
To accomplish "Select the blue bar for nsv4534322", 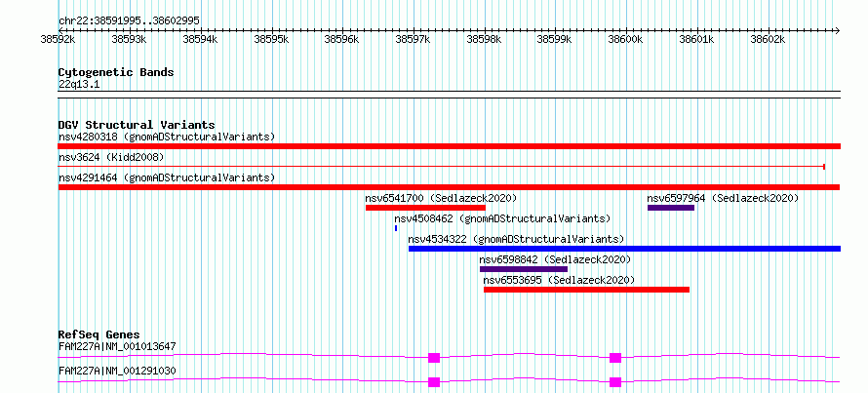I will pos(624,249).
